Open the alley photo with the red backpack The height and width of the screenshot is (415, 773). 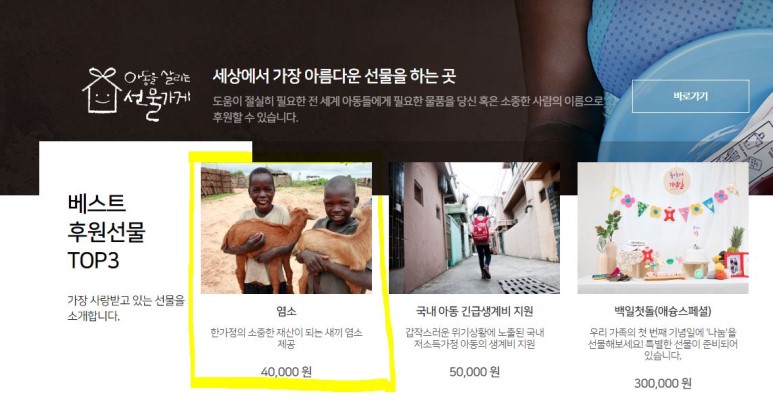tap(474, 228)
